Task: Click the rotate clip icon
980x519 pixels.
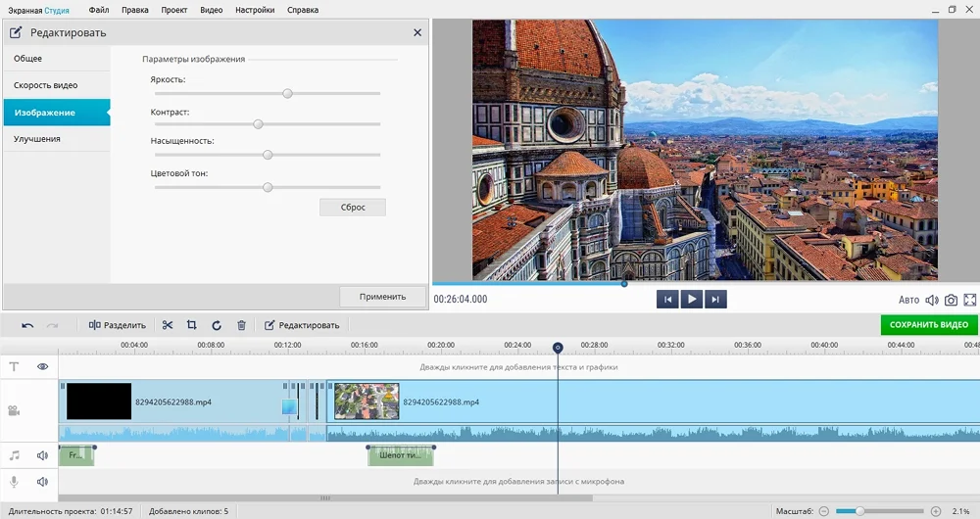Action: pyautogui.click(x=217, y=325)
